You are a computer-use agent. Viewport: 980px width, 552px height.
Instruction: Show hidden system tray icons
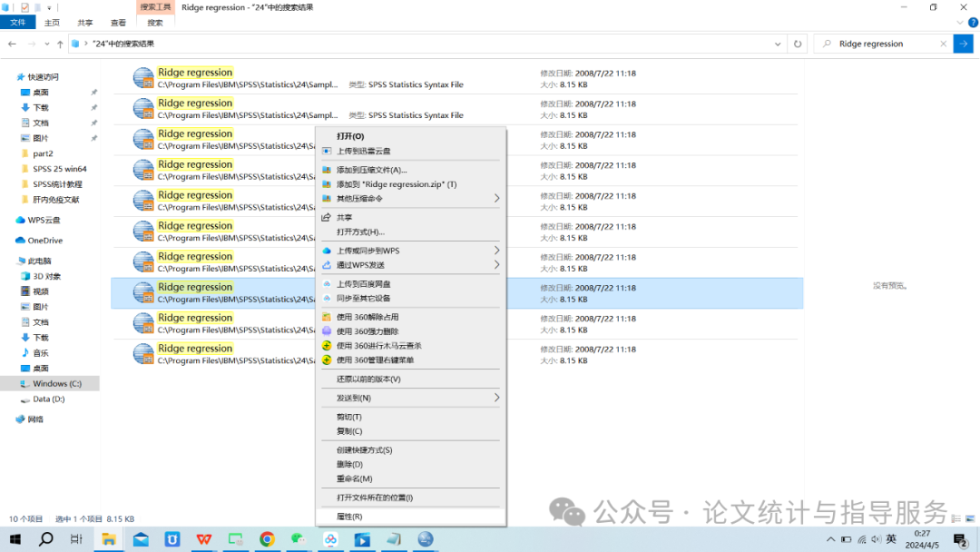point(830,539)
